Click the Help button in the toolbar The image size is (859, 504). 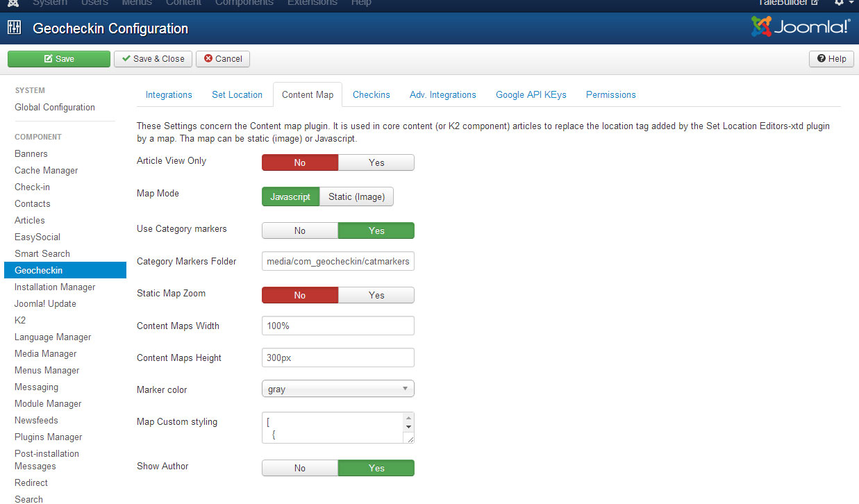[832, 59]
